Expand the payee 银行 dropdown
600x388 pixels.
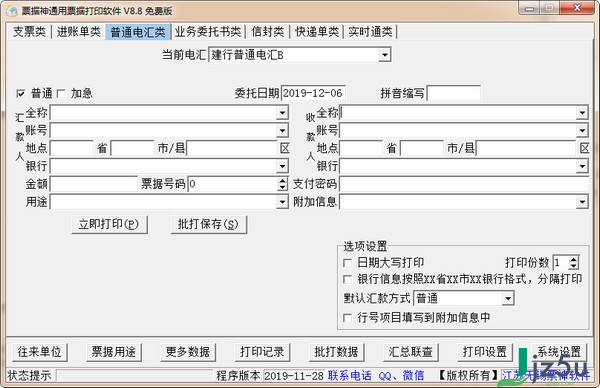[582, 166]
